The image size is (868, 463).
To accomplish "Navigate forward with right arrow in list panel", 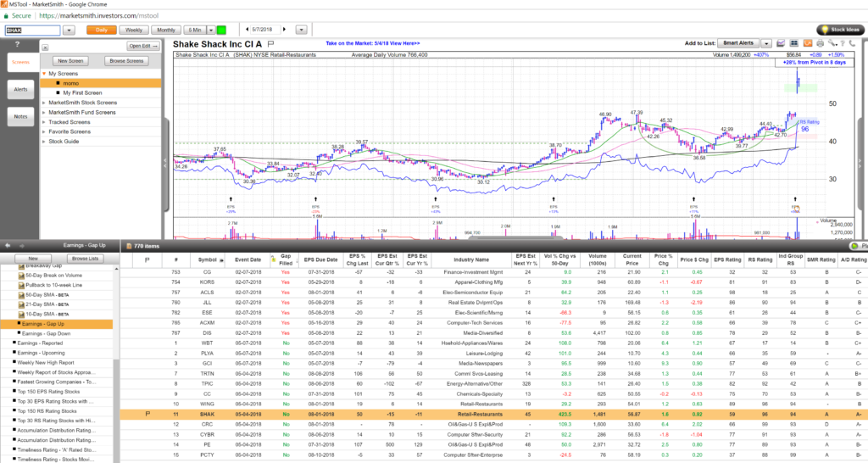I will click(22, 245).
